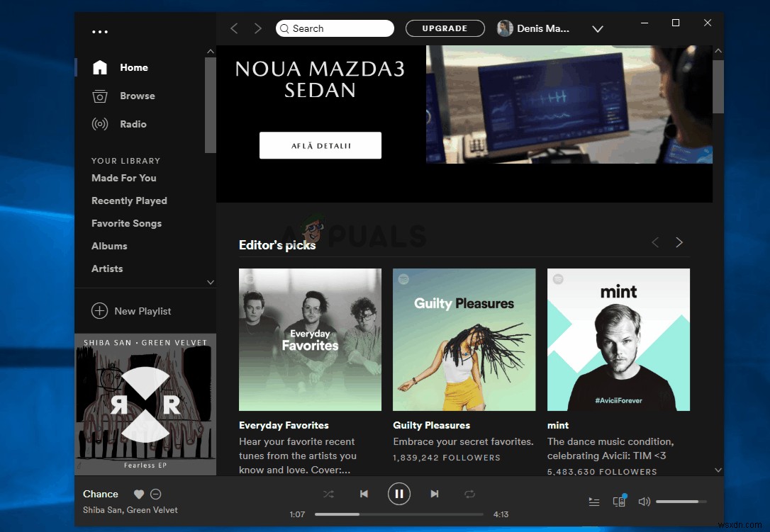Open the play queue
Image resolution: width=770 pixels, height=532 pixels.
594,501
